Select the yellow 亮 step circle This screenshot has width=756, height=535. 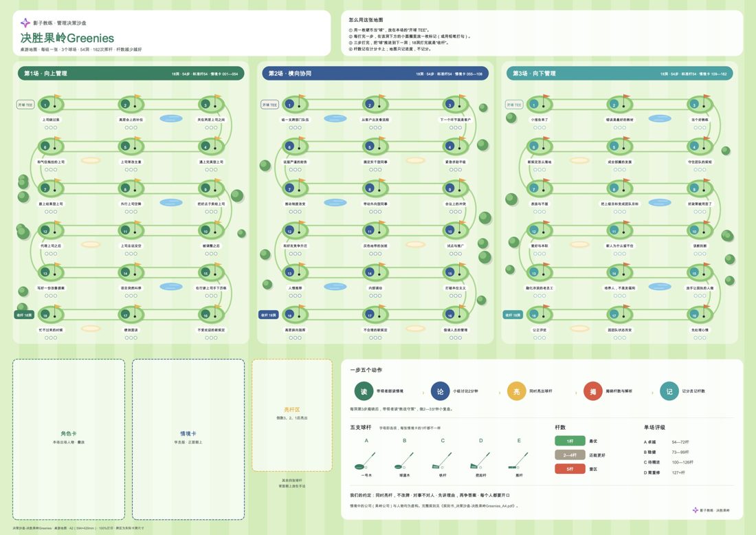tap(516, 391)
